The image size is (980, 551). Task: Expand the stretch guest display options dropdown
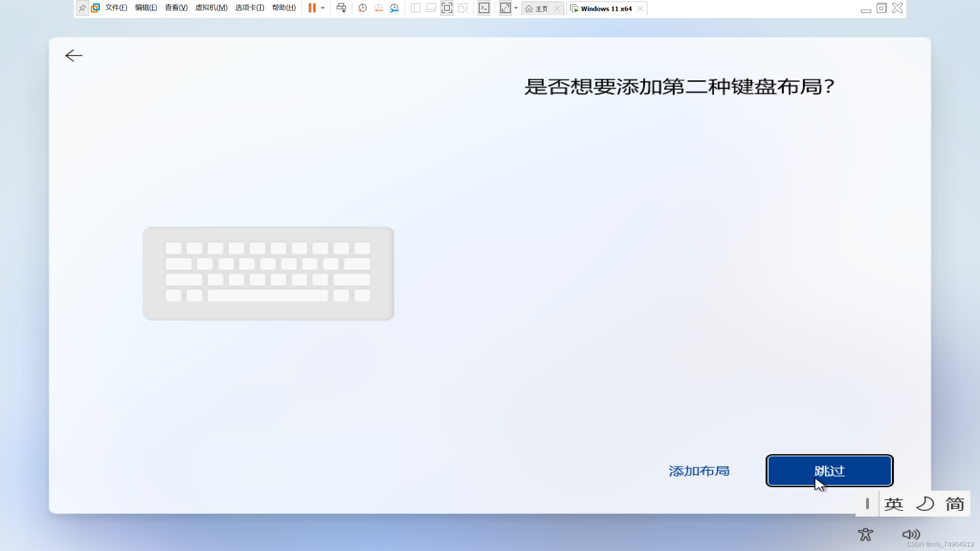coord(516,8)
